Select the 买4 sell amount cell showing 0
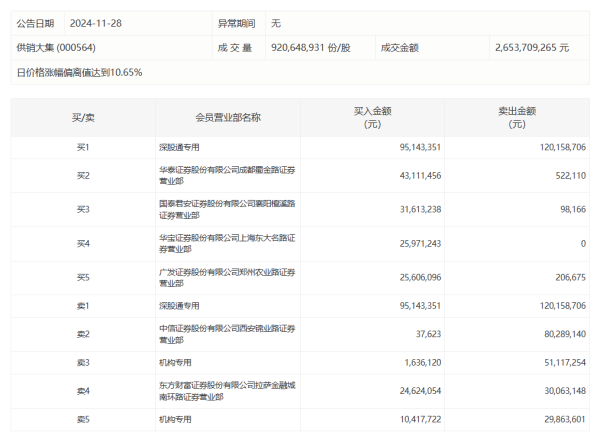The width and height of the screenshot is (600, 446). coord(582,243)
